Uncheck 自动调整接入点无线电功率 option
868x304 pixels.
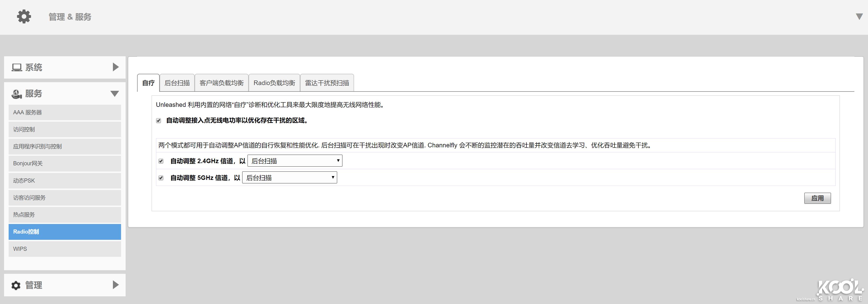[159, 120]
